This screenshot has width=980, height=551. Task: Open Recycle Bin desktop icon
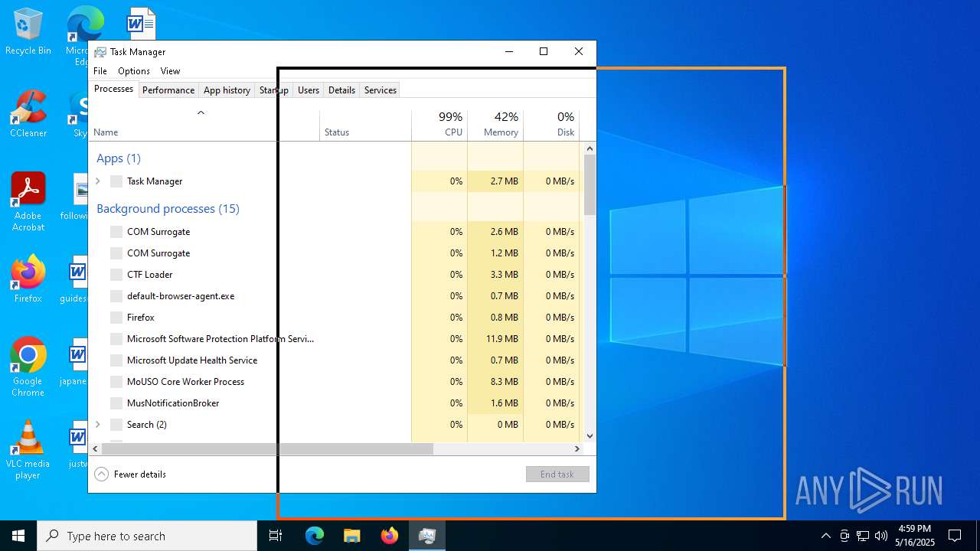(28, 32)
